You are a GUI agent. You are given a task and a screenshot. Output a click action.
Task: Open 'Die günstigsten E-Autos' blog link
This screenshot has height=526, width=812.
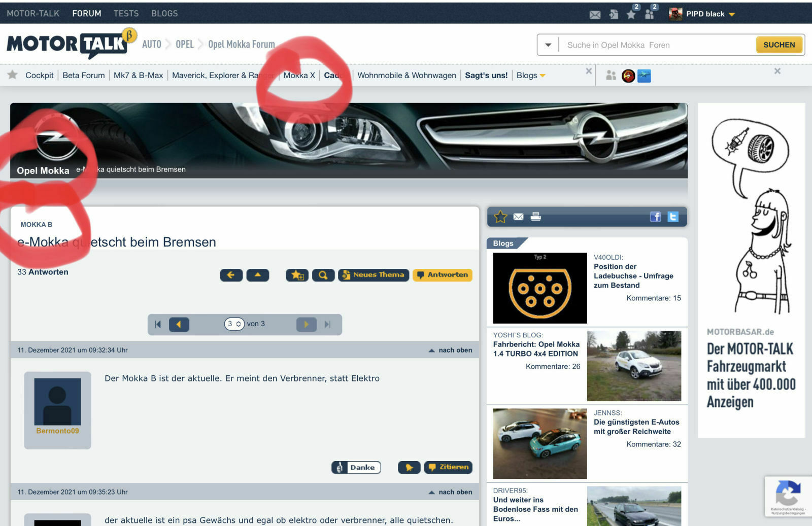click(636, 427)
